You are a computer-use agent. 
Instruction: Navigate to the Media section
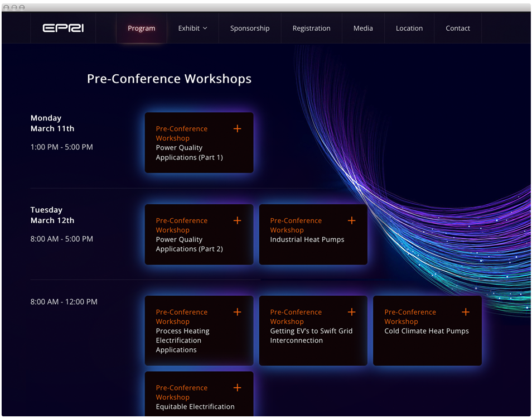pos(363,28)
